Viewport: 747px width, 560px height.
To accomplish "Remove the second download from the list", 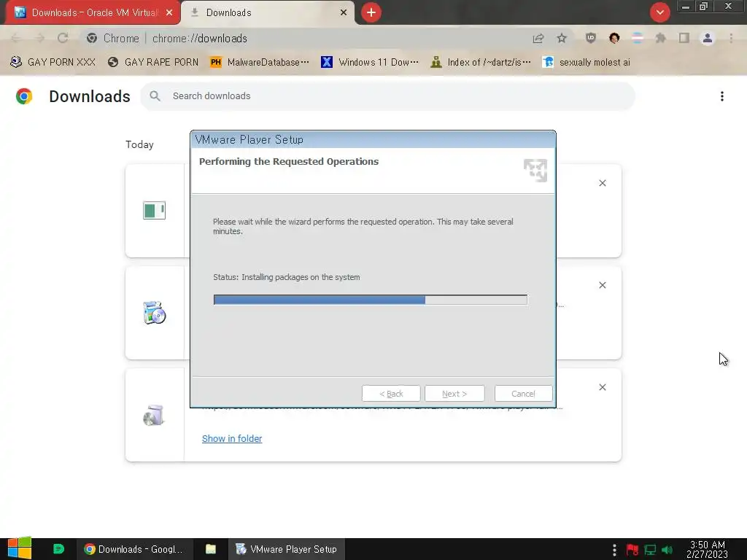I will tap(603, 285).
